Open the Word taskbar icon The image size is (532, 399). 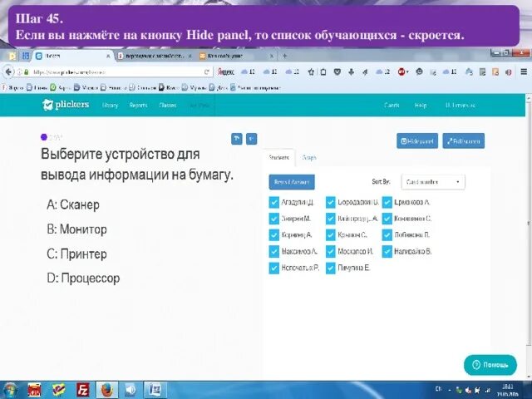(x=155, y=390)
